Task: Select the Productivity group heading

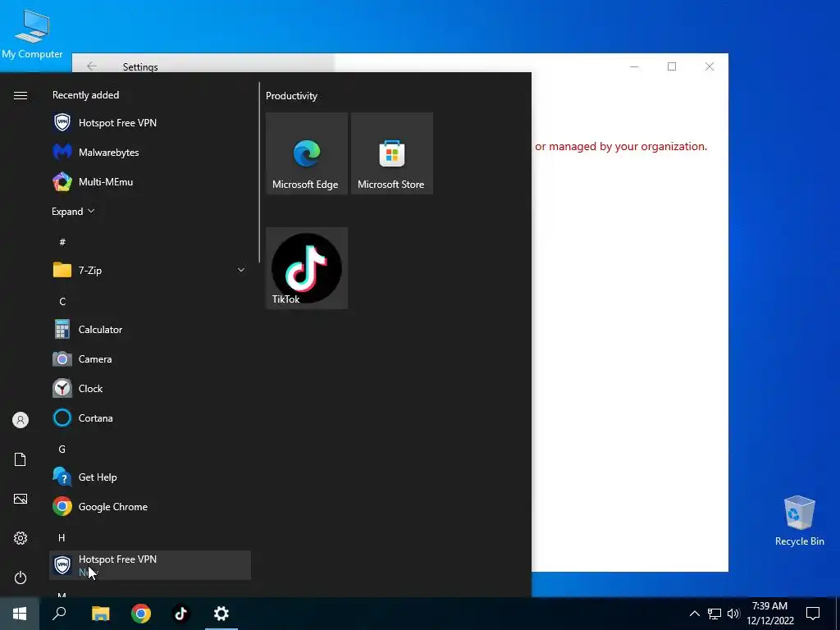Action: click(291, 96)
